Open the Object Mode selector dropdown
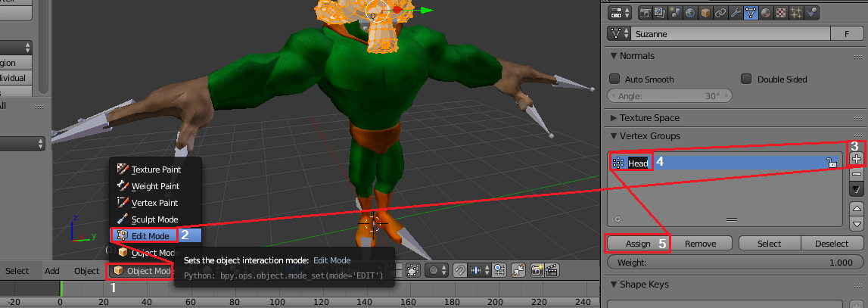 point(141,271)
